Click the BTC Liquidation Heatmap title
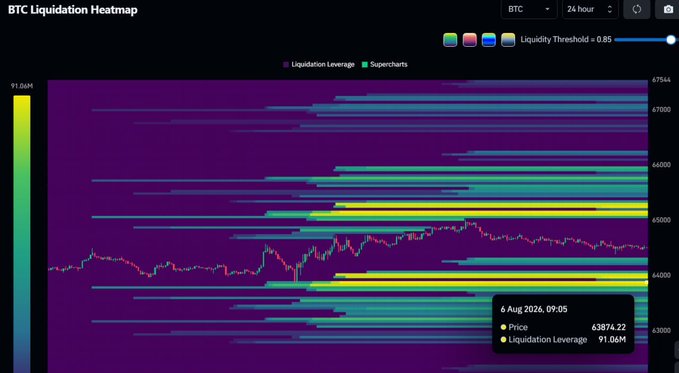The image size is (679, 373). (x=73, y=10)
